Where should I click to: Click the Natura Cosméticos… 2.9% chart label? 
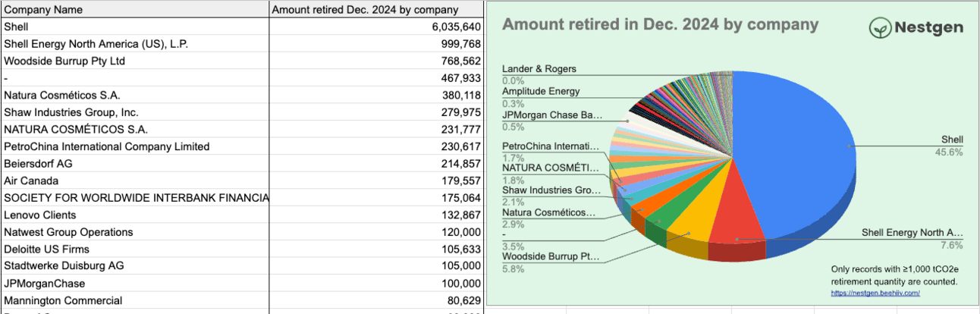pyautogui.click(x=549, y=218)
